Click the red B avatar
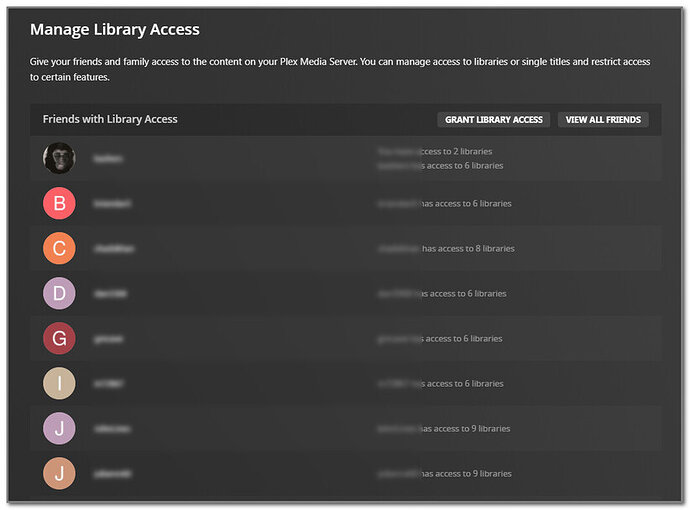Viewport: 690px width, 510px height. click(59, 203)
